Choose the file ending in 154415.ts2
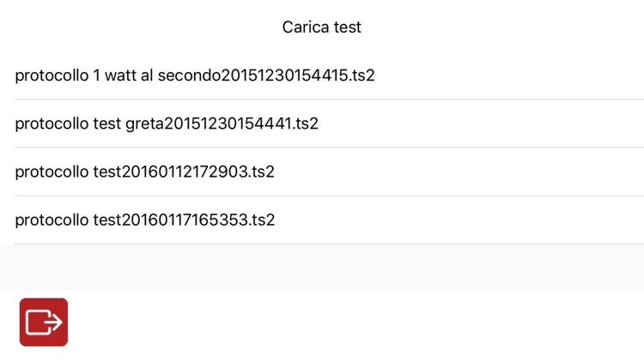644x362 pixels. pyautogui.click(x=195, y=75)
